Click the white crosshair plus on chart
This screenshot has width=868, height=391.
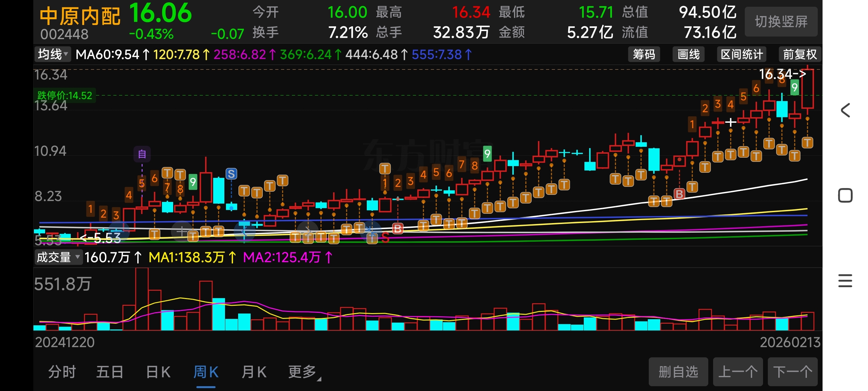coord(730,122)
